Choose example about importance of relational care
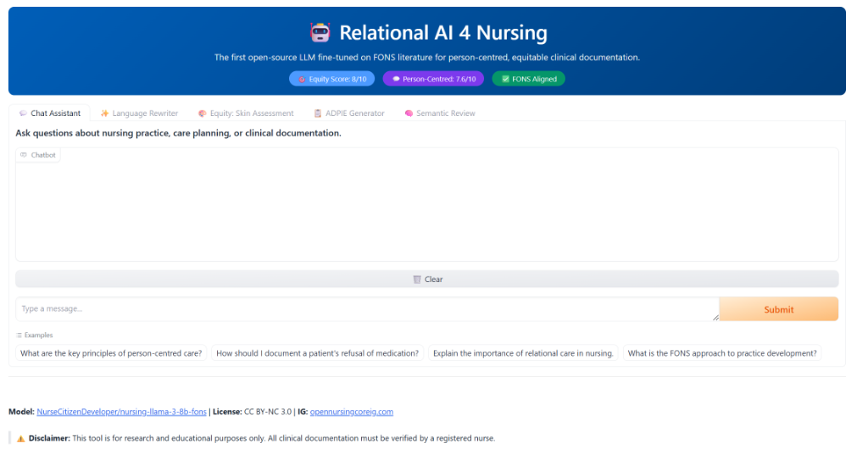The image size is (868, 449). pos(523,352)
